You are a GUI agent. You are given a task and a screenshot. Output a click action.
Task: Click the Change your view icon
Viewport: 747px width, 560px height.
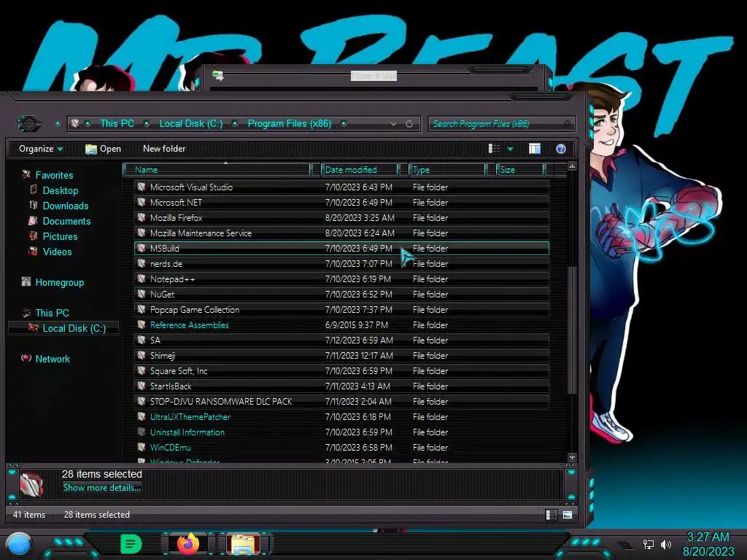tap(494, 149)
